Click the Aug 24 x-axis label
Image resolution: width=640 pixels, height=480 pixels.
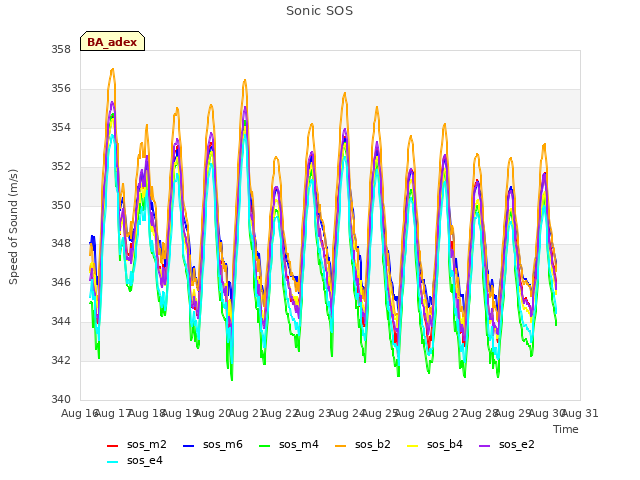tap(347, 413)
